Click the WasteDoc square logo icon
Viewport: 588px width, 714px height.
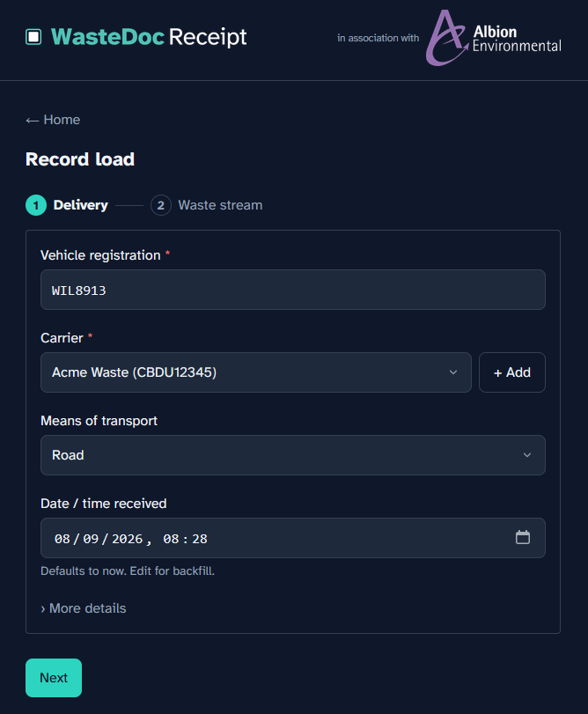(33, 37)
